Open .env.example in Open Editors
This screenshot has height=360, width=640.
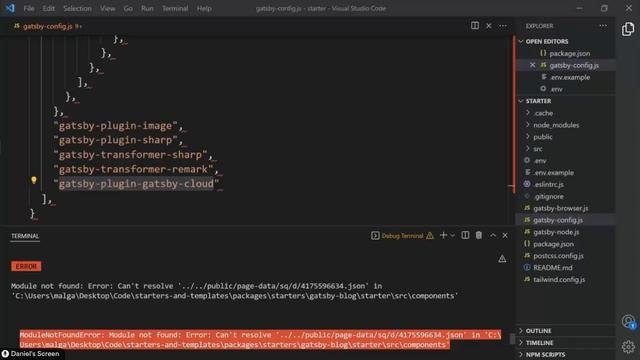pos(570,77)
